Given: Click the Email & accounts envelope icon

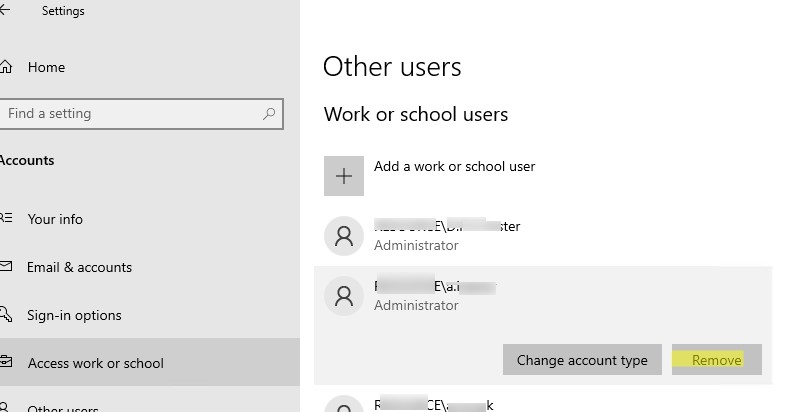Looking at the screenshot, I should pos(6,266).
